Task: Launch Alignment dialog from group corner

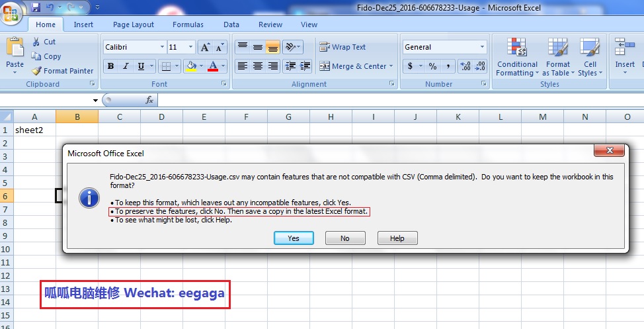Action: click(x=392, y=83)
